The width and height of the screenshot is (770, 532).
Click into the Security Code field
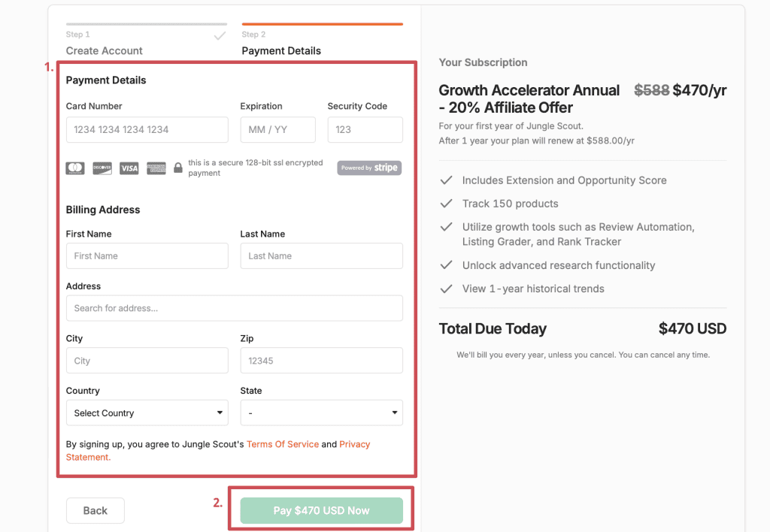(365, 129)
